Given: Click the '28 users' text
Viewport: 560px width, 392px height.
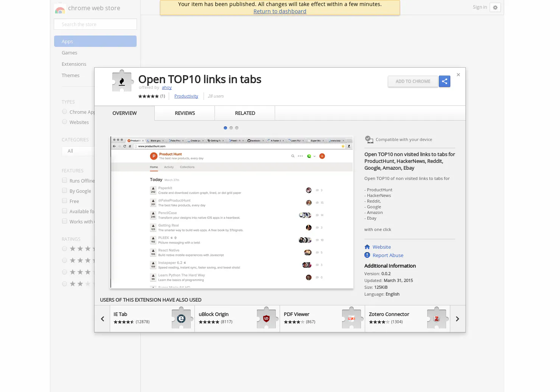Looking at the screenshot, I should 216,96.
